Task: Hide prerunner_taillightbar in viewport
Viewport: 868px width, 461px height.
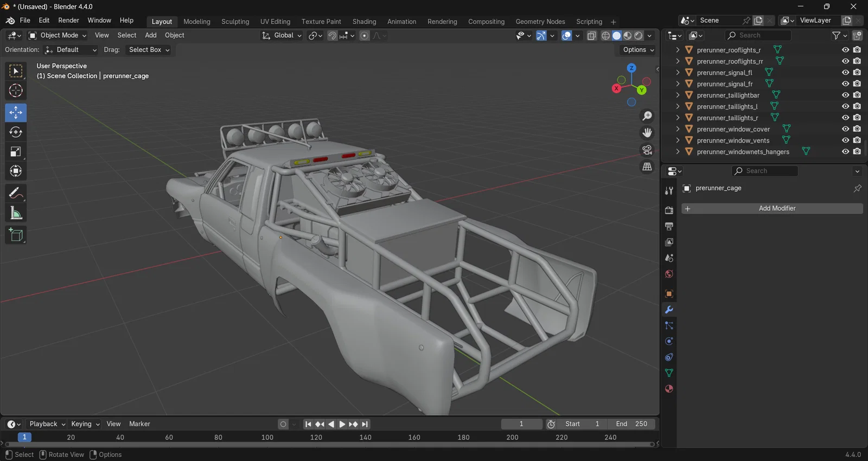Action: [x=845, y=95]
